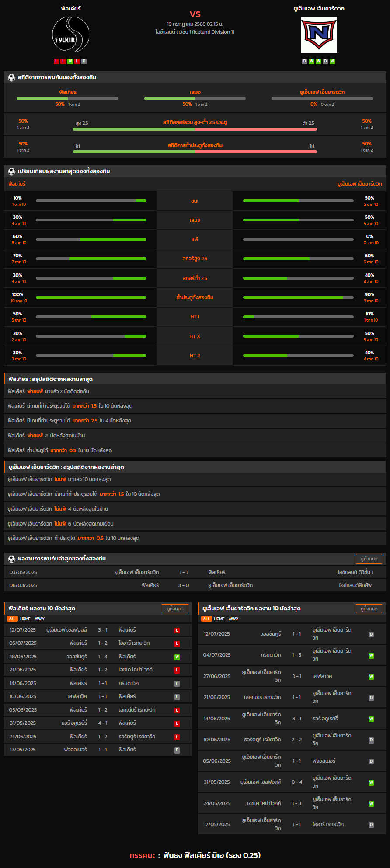
Task: Click head-to-head row dated 06/03/2025
Action: [195, 585]
